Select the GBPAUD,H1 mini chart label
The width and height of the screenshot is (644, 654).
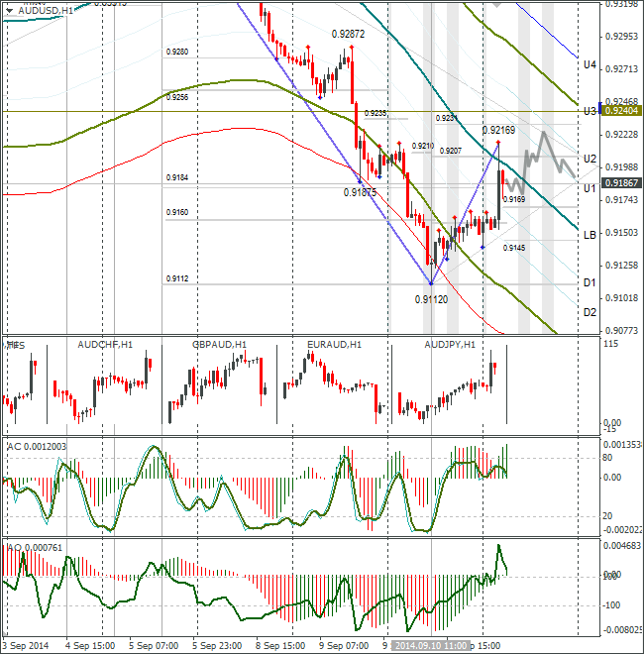219,345
